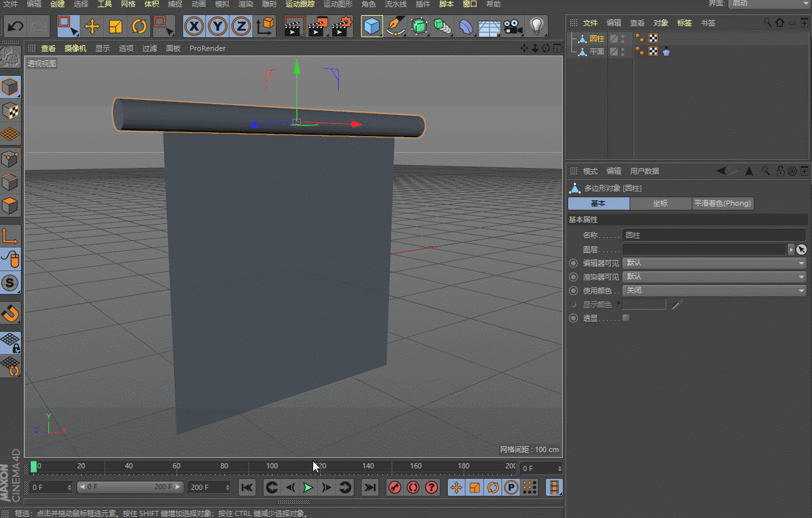Image resolution: width=812 pixels, height=518 pixels.
Task: Toggle the X axis lock button
Action: 194,26
